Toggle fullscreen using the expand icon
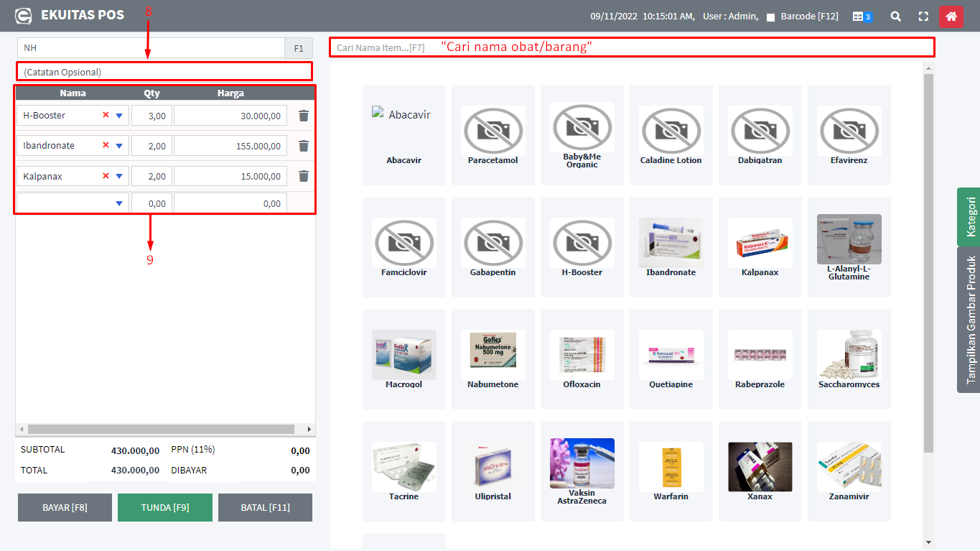This screenshot has height=551, width=980. (923, 16)
